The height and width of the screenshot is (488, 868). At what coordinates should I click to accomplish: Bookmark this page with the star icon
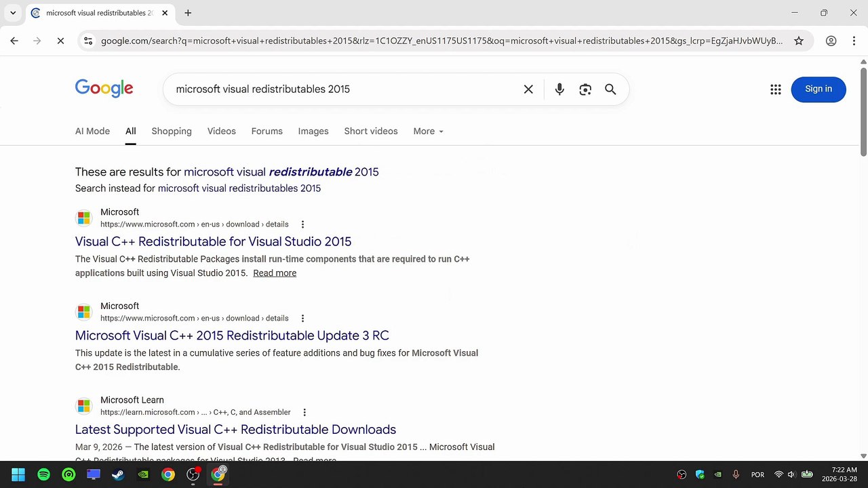[799, 41]
